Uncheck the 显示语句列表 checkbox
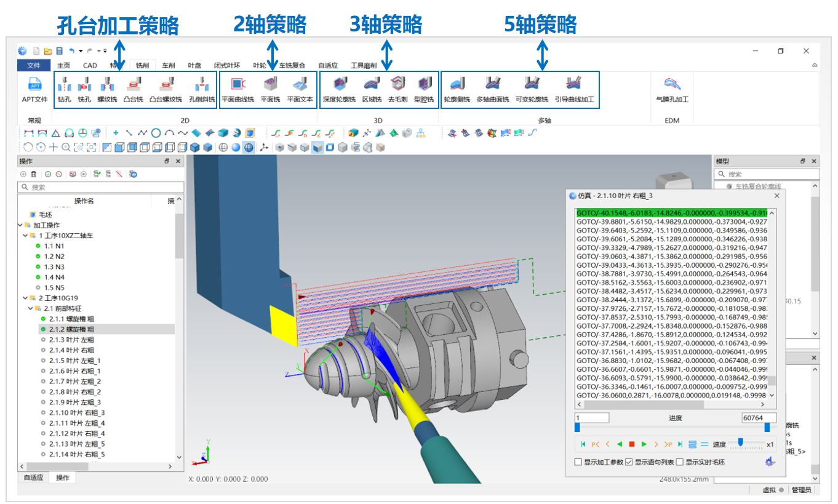 point(629,462)
